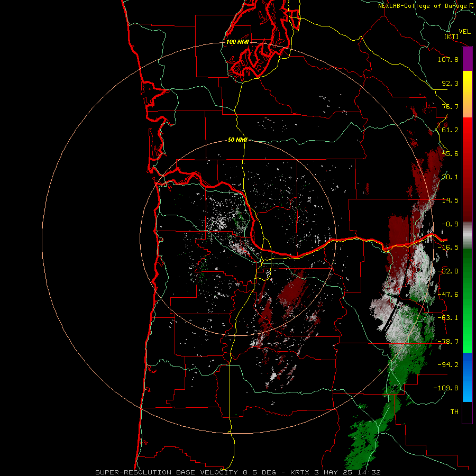The width and height of the screenshot is (476, 476).
Task: Click the 45.6 velocity scale value
Action: pos(450,153)
